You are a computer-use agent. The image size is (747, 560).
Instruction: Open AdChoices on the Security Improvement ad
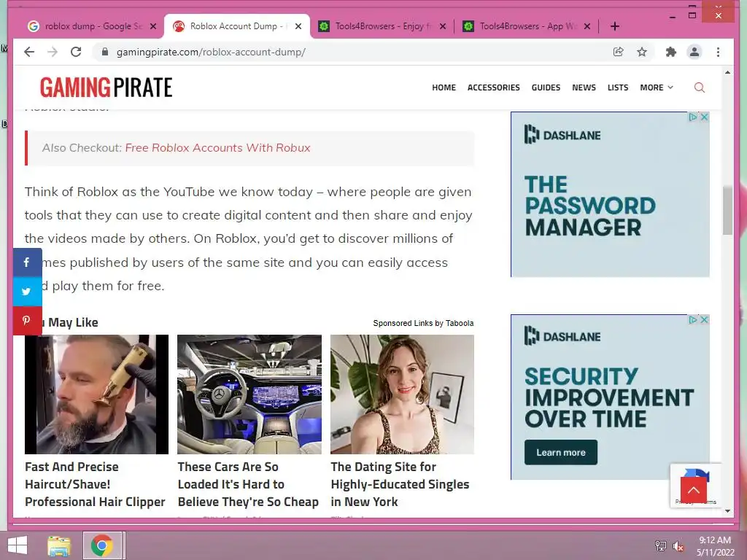click(x=693, y=320)
